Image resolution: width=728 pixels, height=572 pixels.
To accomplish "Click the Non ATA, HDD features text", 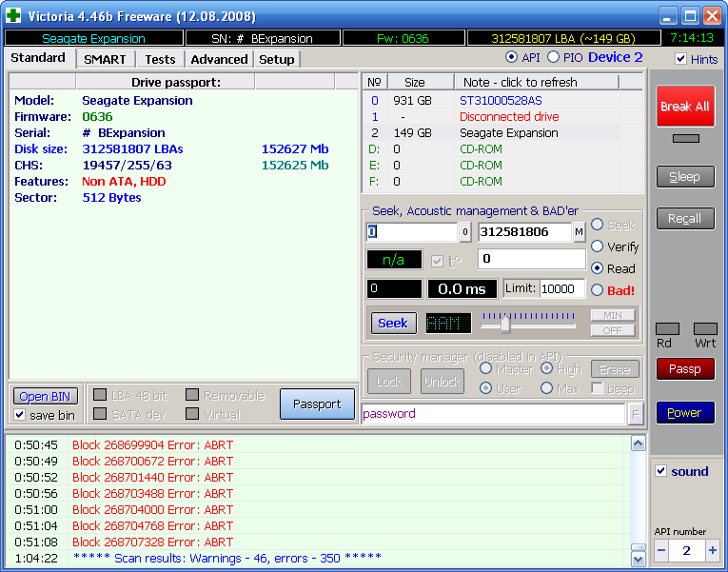I will (124, 182).
